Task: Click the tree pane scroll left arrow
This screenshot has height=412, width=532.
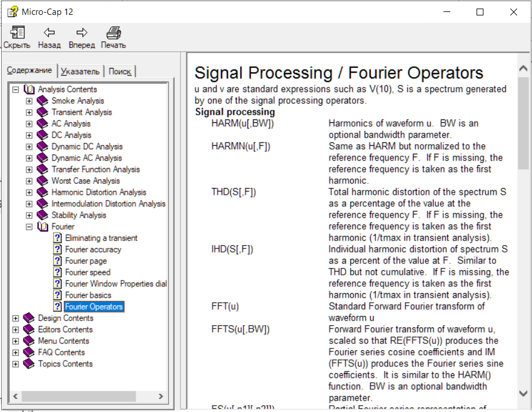Action: click(15, 396)
